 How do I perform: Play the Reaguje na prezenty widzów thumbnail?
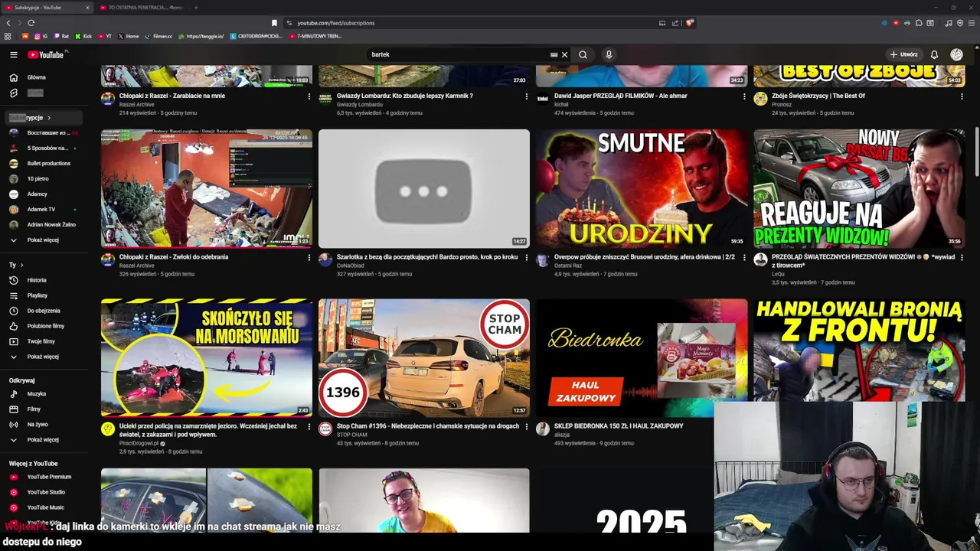point(859,188)
